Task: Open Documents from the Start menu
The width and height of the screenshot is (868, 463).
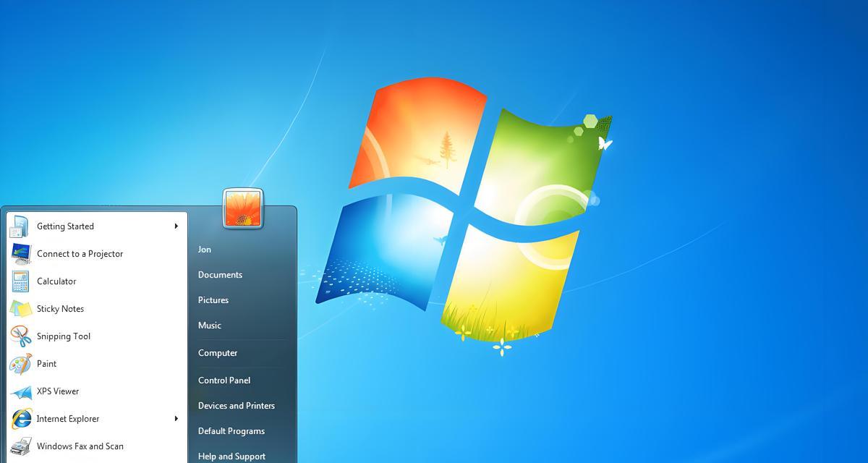Action: (x=220, y=275)
